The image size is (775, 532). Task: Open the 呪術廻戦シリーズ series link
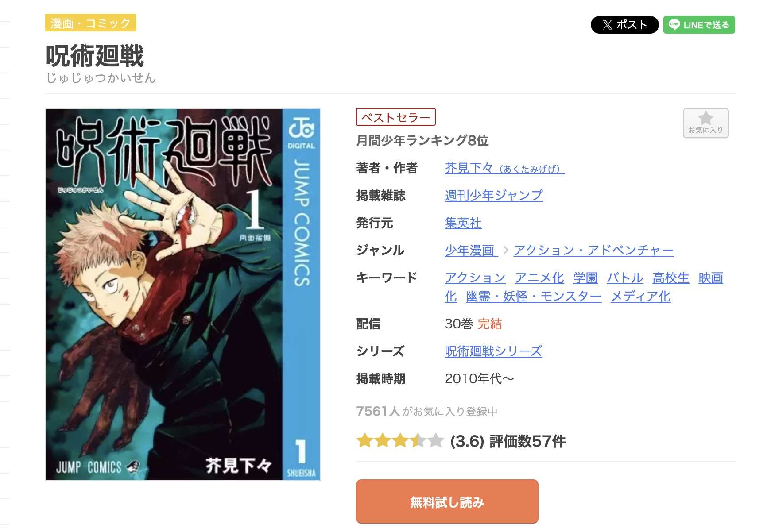click(493, 351)
